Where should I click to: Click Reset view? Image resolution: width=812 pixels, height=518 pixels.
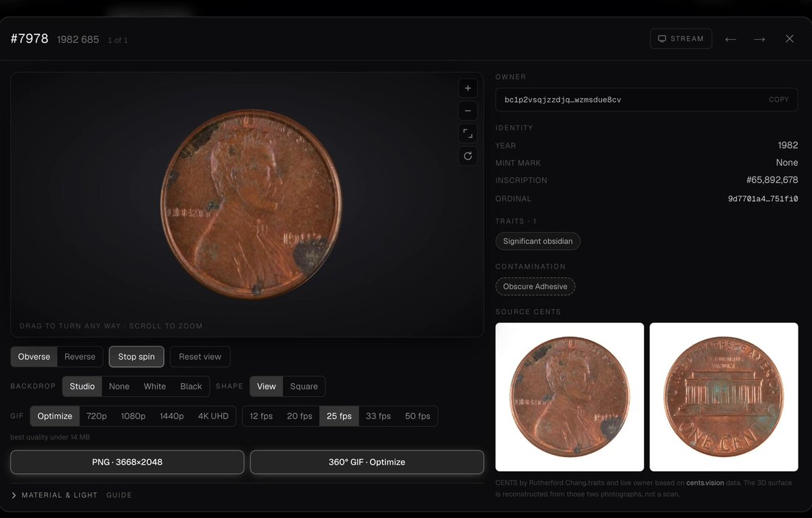point(200,357)
